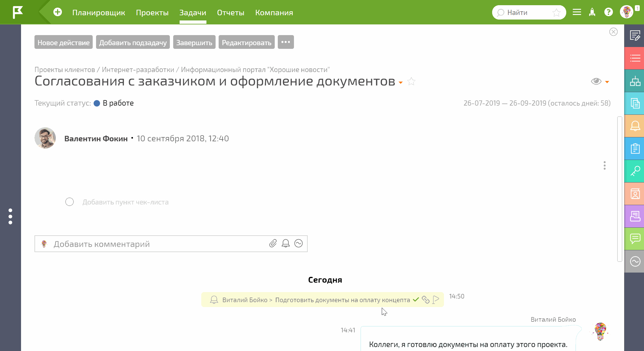Attach a file with the paperclip icon
The image size is (644, 351).
point(272,244)
